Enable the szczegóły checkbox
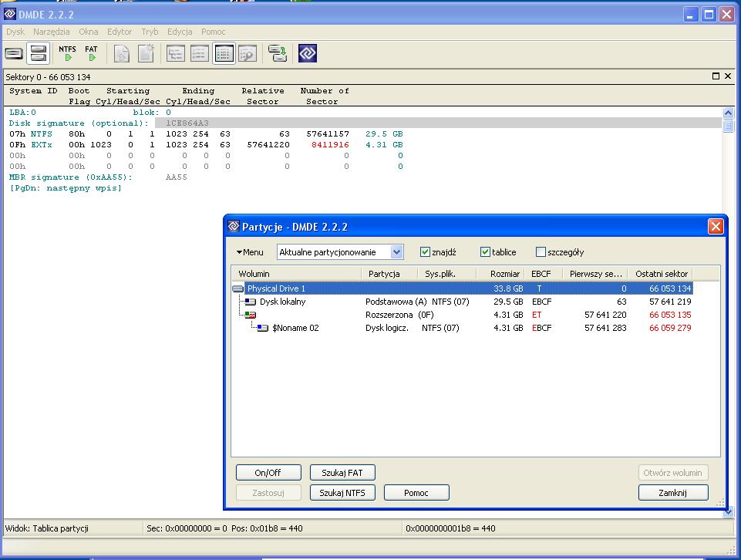741x560 pixels. pyautogui.click(x=541, y=252)
